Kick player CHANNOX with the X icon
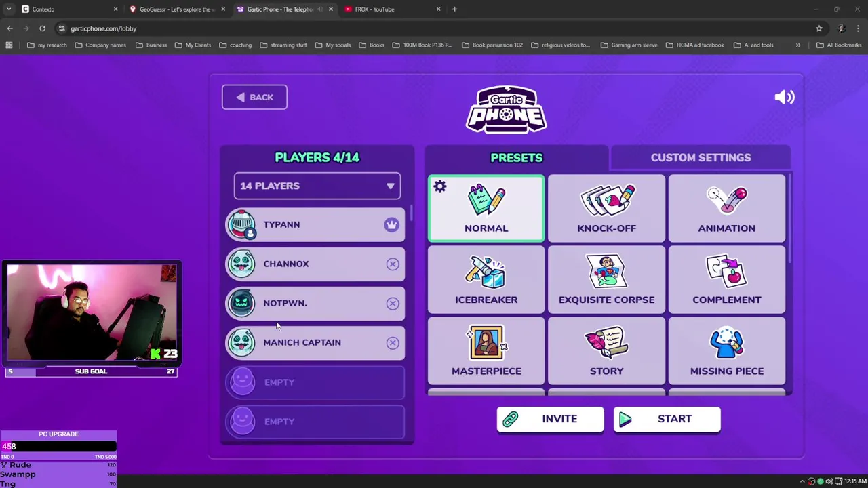This screenshot has height=488, width=868. pos(393,264)
